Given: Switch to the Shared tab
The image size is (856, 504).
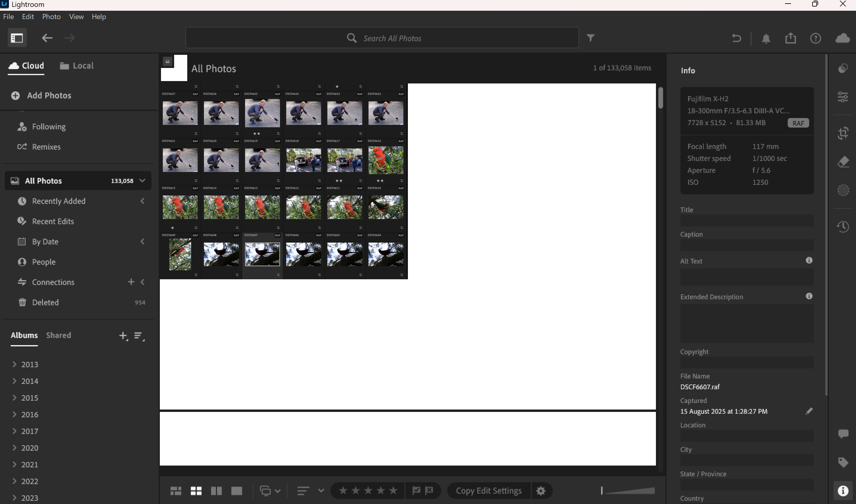Looking at the screenshot, I should coord(58,335).
